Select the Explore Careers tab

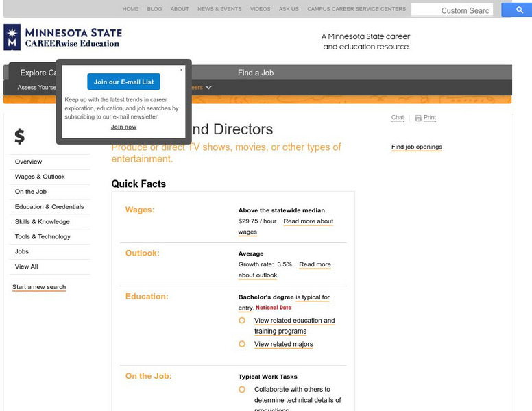click(38, 73)
